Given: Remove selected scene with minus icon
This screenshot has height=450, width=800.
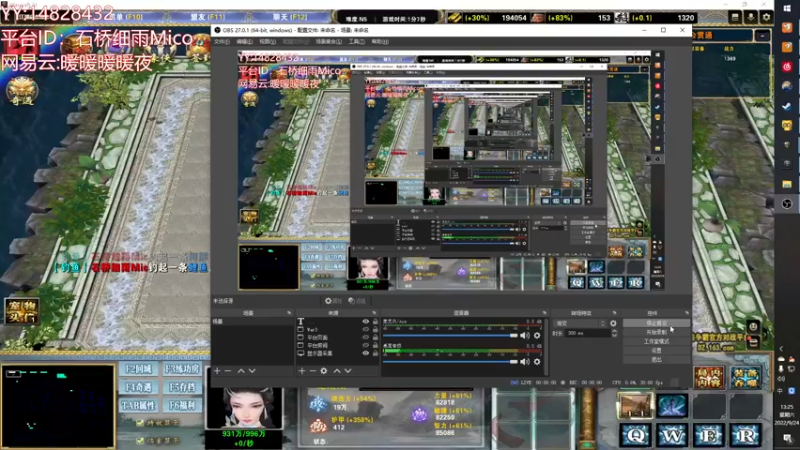Looking at the screenshot, I should point(228,371).
